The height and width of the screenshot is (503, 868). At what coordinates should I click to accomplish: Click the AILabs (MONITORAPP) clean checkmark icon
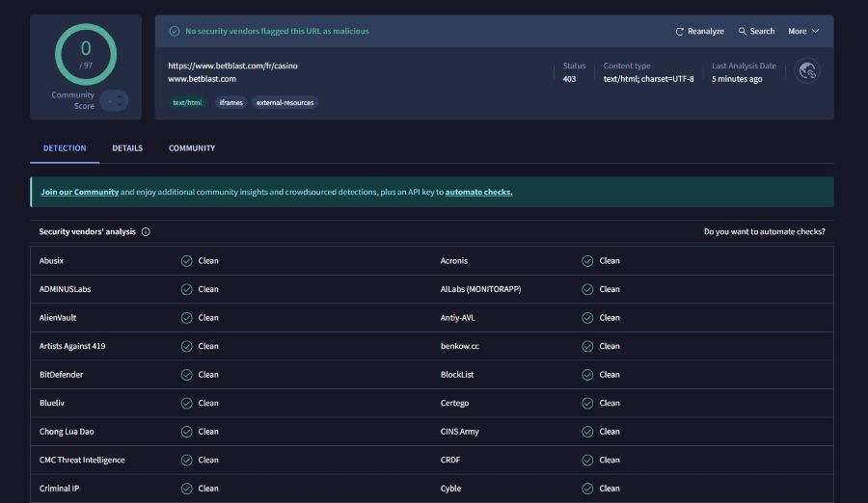[x=587, y=289]
